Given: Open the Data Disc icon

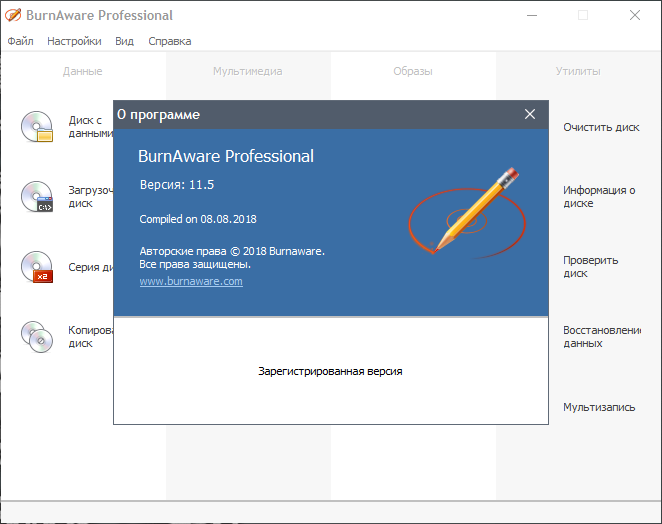Looking at the screenshot, I should pos(37,126).
